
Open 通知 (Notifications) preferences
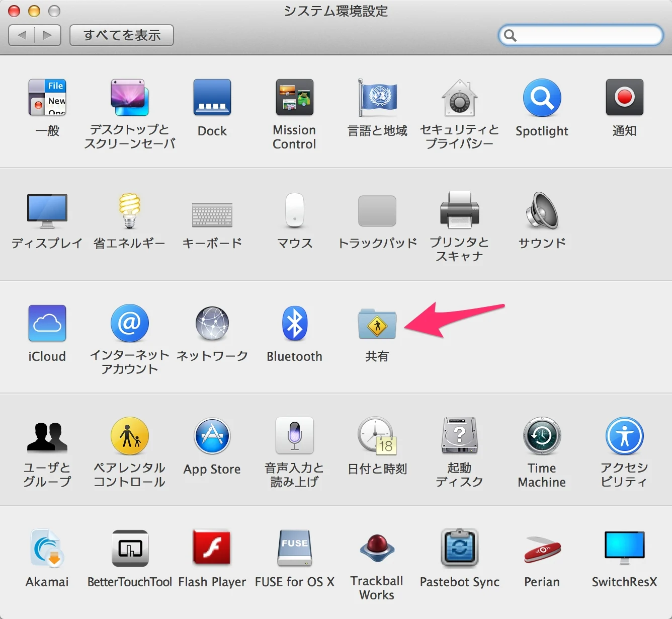coord(625,98)
